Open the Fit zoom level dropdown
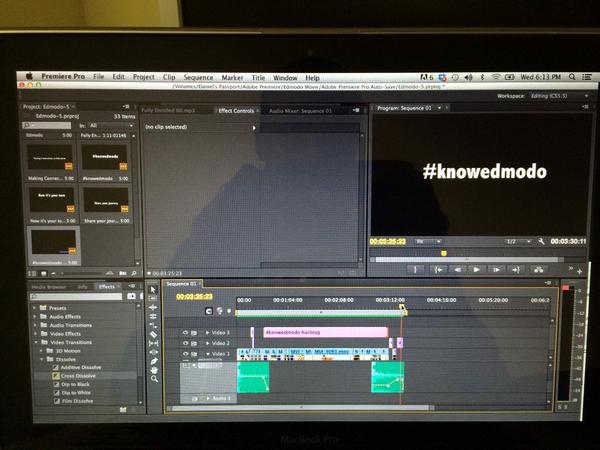 tap(428, 241)
